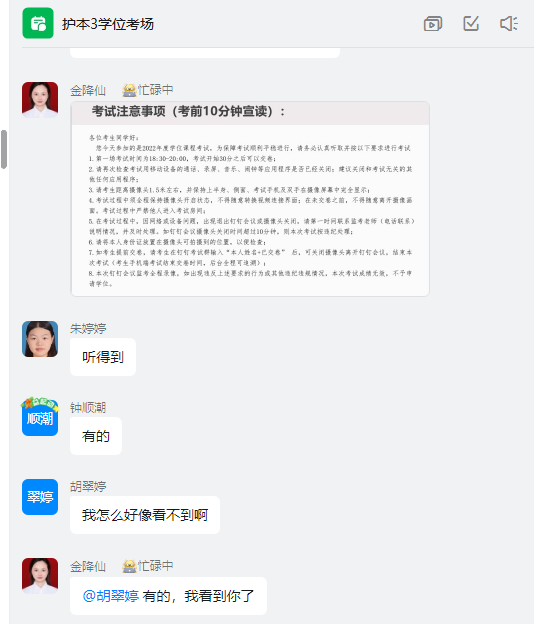
Task: Open 朱婷婷's profile photo avatar
Action: tap(40, 339)
